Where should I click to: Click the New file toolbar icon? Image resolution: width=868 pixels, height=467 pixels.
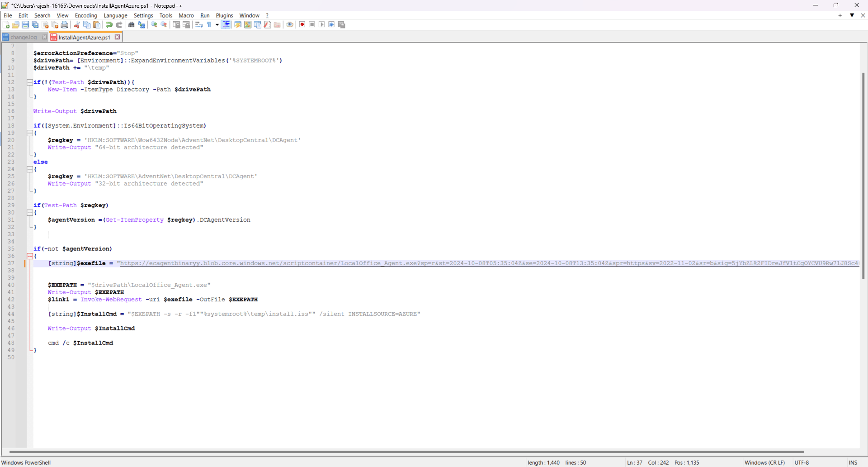6,25
